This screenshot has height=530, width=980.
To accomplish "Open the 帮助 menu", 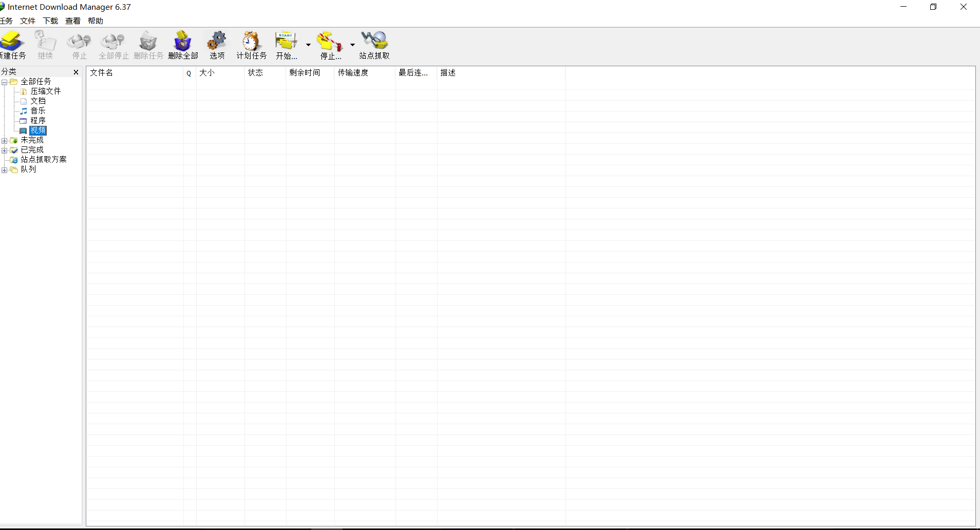I will (x=96, y=21).
